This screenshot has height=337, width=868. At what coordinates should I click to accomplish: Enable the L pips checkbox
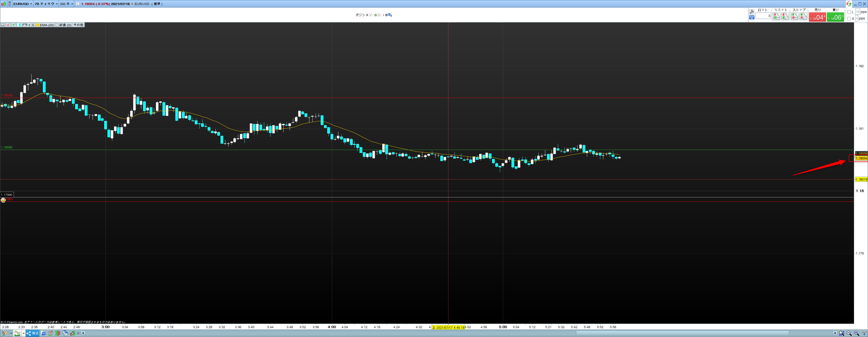pos(849,12)
